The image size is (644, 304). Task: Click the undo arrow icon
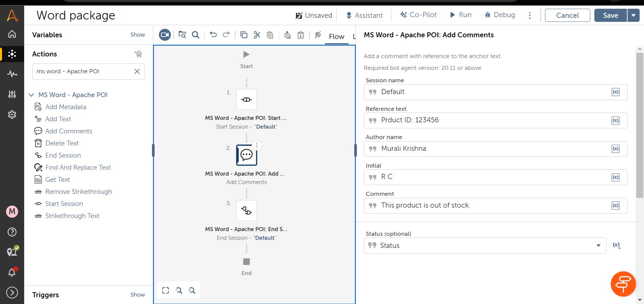213,35
